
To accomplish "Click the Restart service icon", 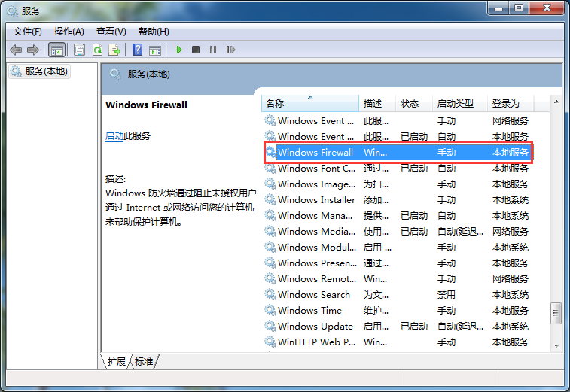I will click(230, 50).
